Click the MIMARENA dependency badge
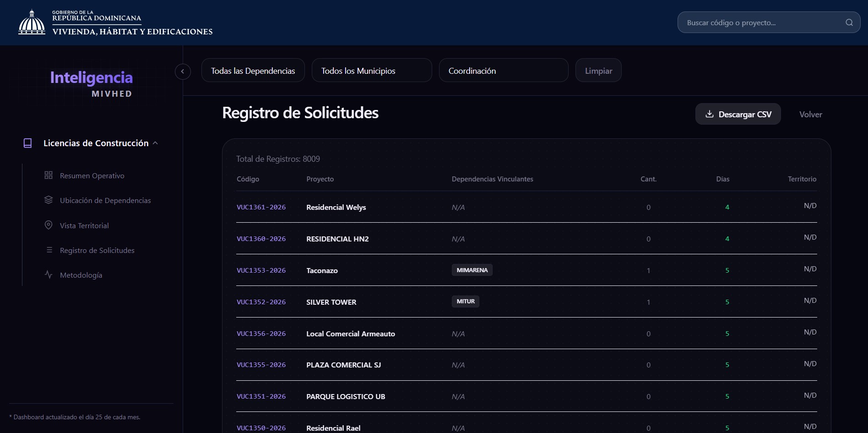868x433 pixels. 472,270
